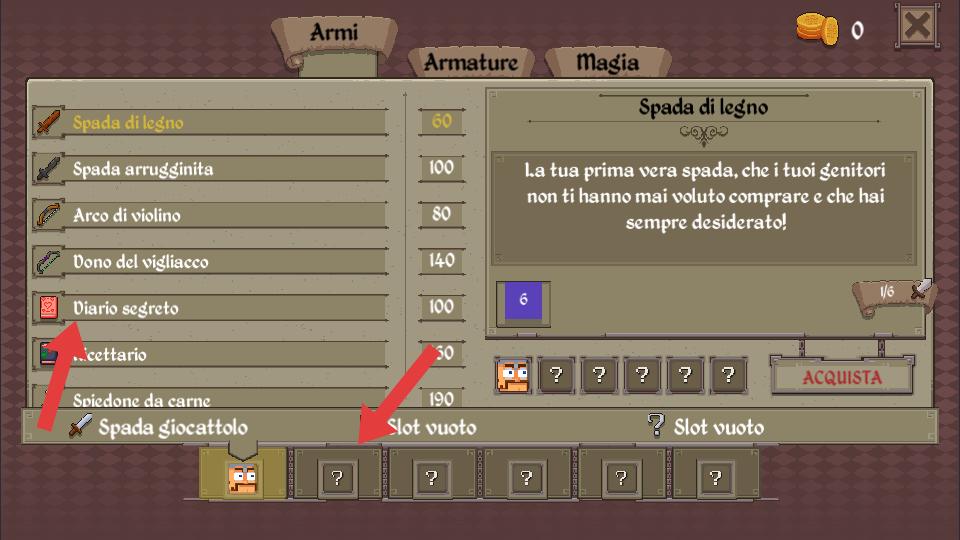Screen dimensions: 960x540
Task: Close the shop with the X button
Action: (x=917, y=26)
